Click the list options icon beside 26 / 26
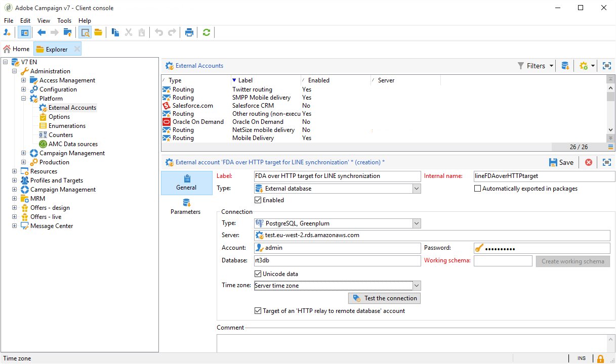 [611, 147]
